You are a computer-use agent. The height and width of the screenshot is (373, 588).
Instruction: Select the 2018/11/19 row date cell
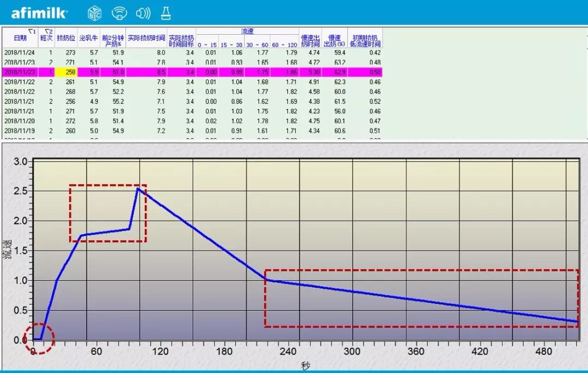pyautogui.click(x=20, y=131)
